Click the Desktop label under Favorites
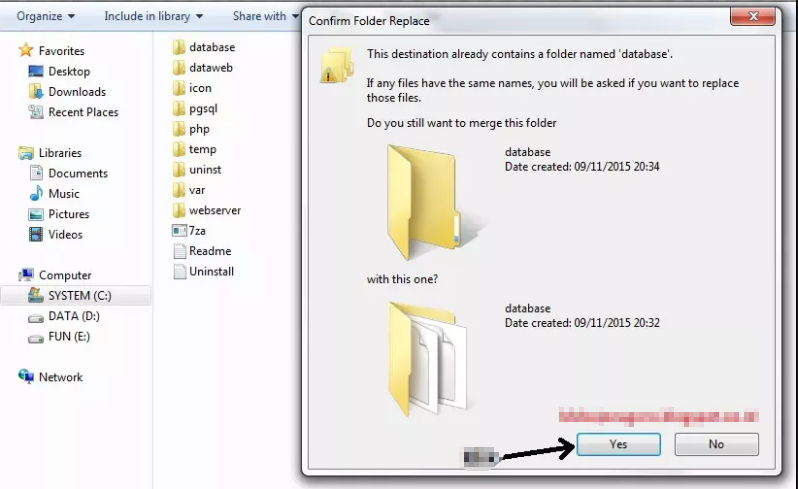This screenshot has width=798, height=489. 69,71
